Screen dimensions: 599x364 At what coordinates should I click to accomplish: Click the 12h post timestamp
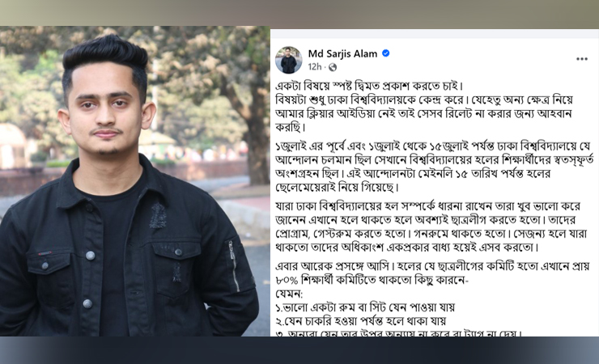pyautogui.click(x=315, y=67)
